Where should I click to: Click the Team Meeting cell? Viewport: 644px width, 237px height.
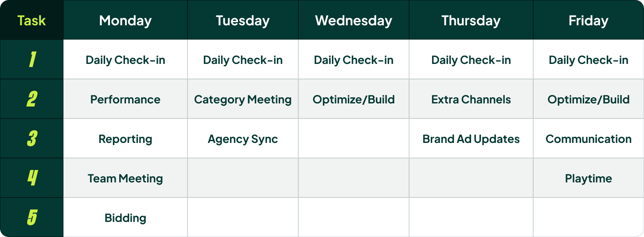coord(125,178)
